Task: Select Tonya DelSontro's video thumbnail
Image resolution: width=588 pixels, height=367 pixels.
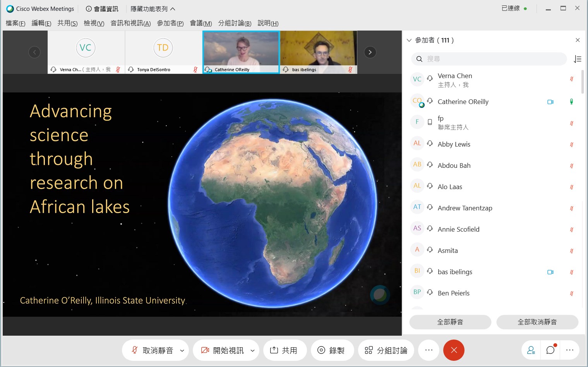Action: click(163, 52)
